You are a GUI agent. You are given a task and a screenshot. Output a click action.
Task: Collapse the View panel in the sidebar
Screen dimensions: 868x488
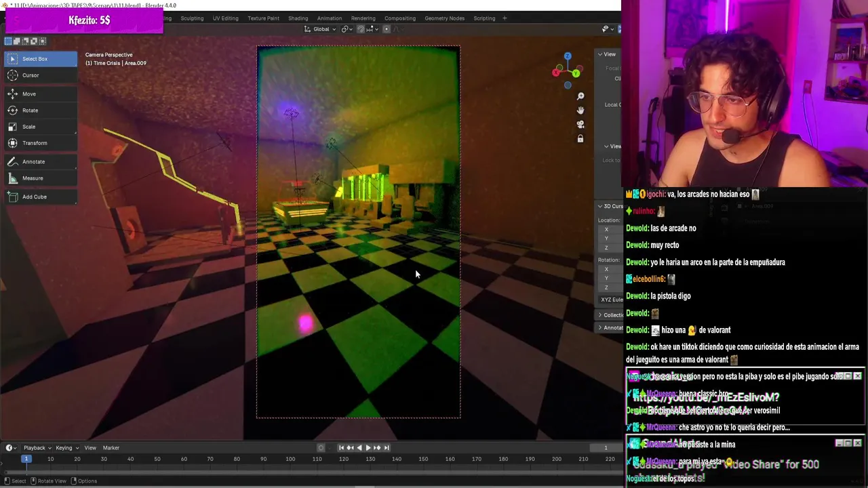[608, 54]
